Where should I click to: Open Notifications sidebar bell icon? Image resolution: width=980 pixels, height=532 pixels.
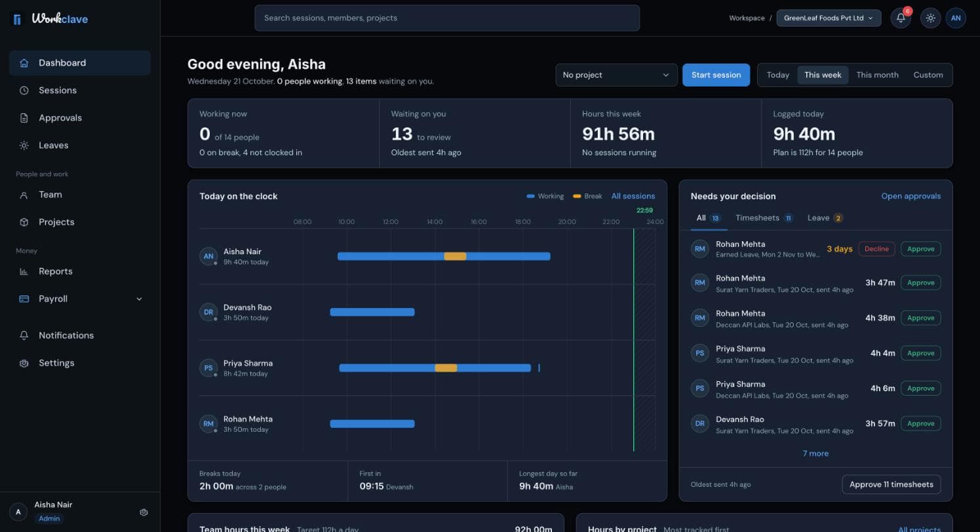click(24, 335)
